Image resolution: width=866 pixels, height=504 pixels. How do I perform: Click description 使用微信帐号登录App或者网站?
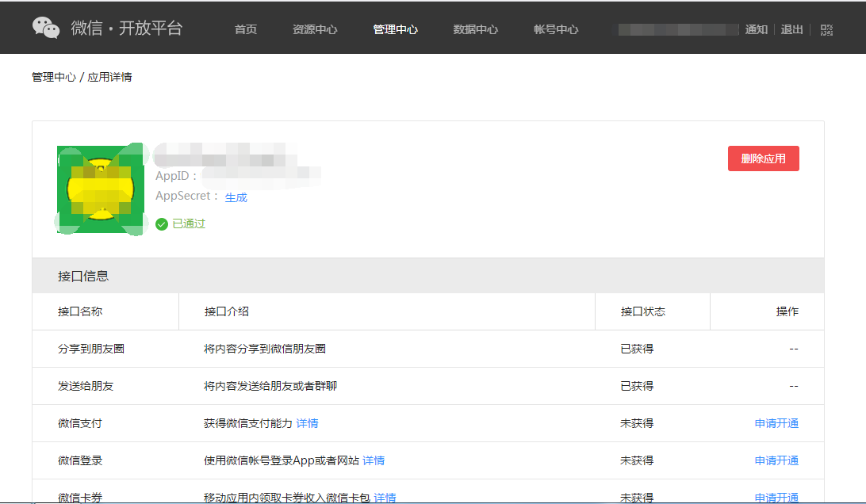click(281, 460)
